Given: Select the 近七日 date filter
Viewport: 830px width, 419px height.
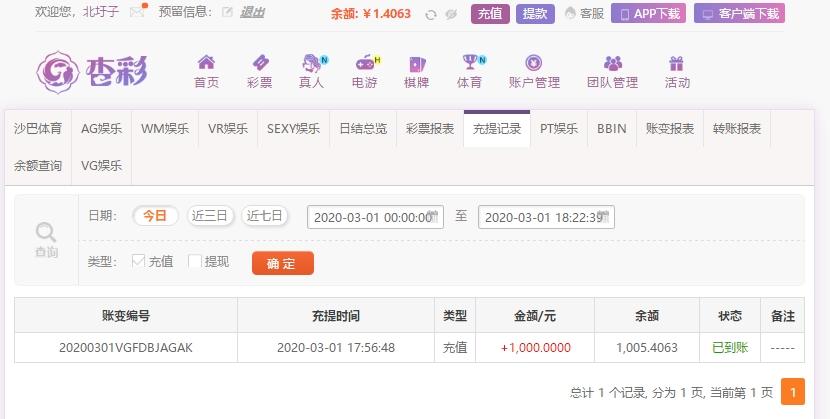Looking at the screenshot, I should click(x=265, y=215).
